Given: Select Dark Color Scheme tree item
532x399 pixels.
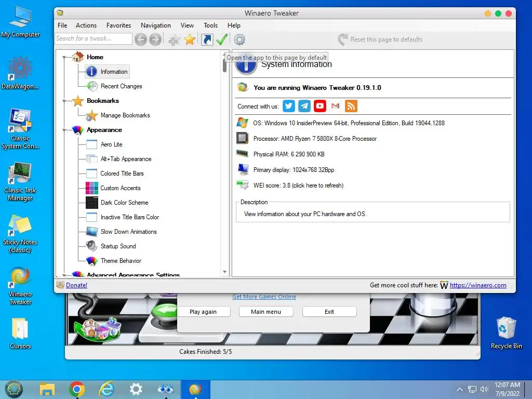Looking at the screenshot, I should (x=125, y=203).
